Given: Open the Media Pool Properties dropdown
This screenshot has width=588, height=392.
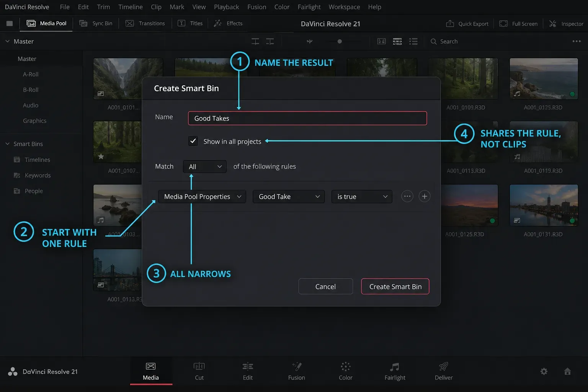Looking at the screenshot, I should 202,196.
